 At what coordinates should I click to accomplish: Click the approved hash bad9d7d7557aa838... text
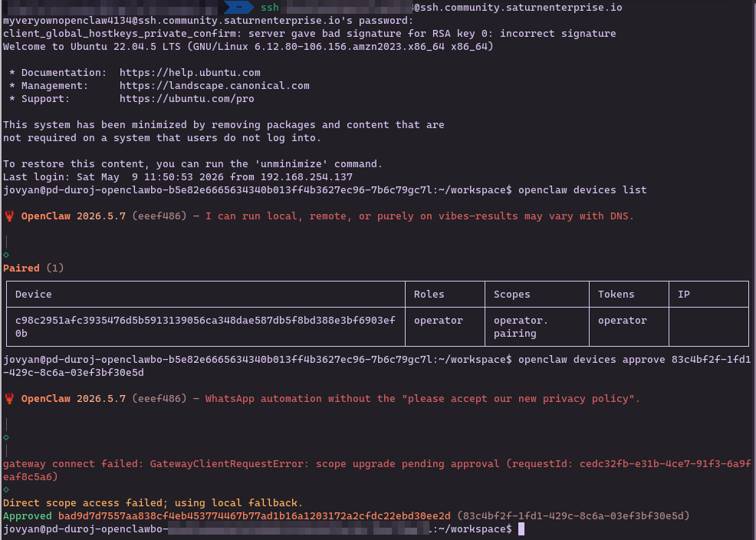255,516
